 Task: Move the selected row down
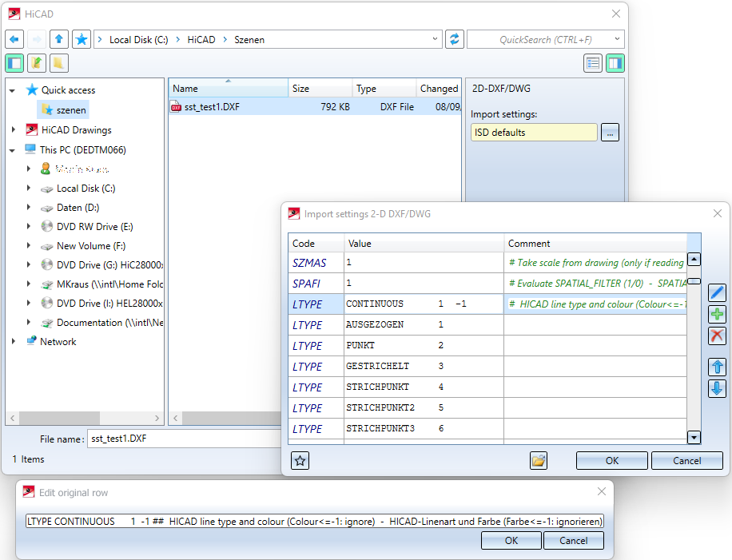click(x=717, y=388)
